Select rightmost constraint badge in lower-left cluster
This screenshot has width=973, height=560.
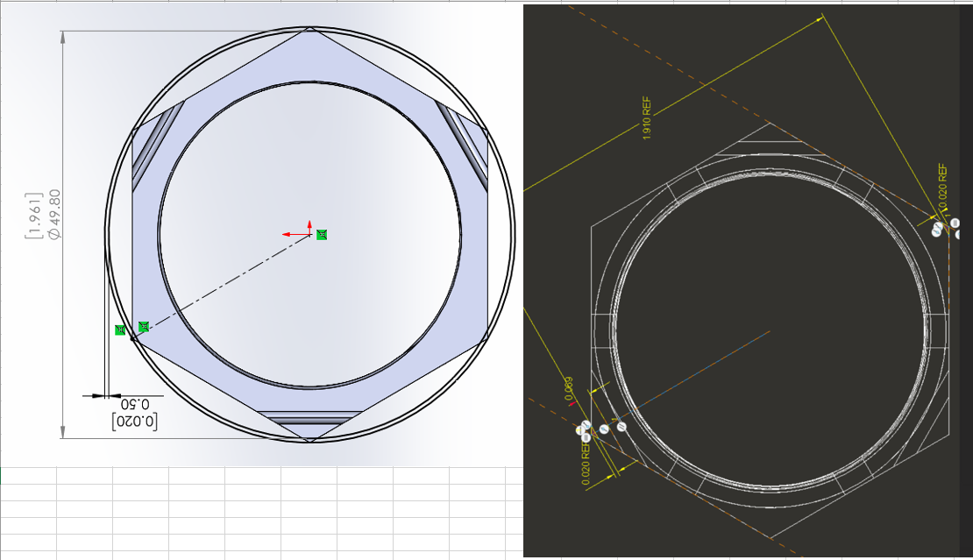(621, 426)
